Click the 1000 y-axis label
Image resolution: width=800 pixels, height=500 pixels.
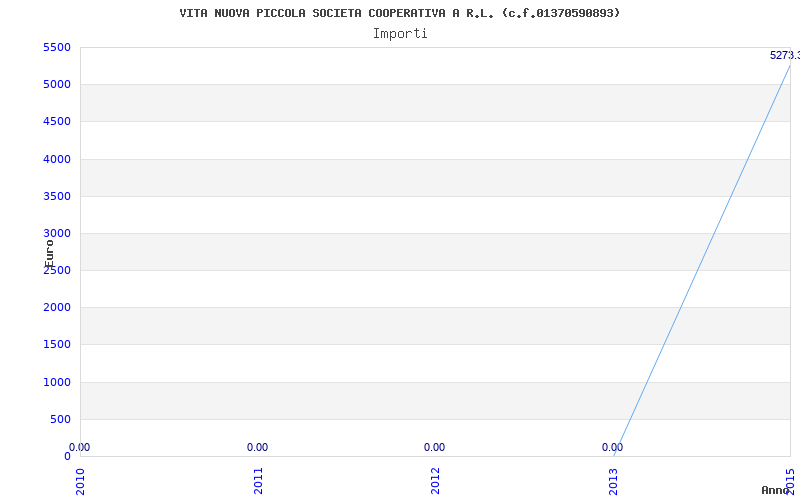point(57,382)
